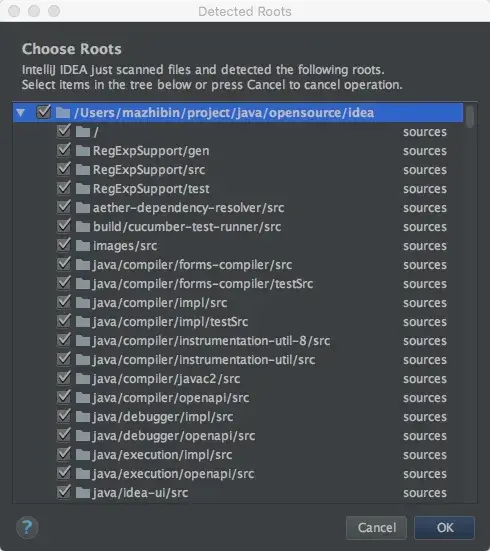Click sources label of images/src row
Viewport: 490px width, 551px height.
tap(425, 246)
